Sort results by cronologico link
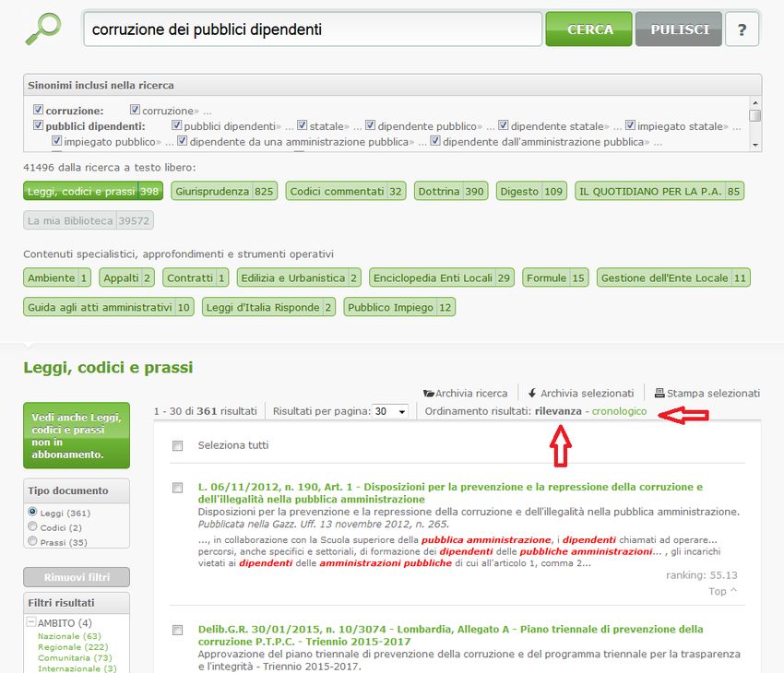784x673 pixels. coord(619,411)
